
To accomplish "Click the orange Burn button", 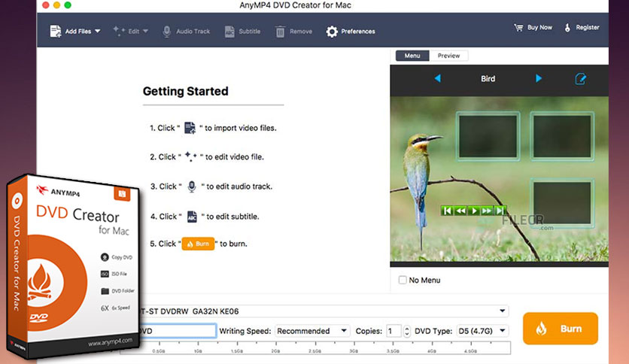I will click(x=561, y=329).
